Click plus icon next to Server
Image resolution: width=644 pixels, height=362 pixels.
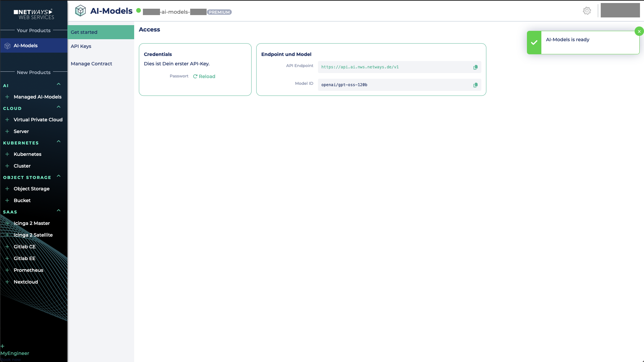coord(7,131)
